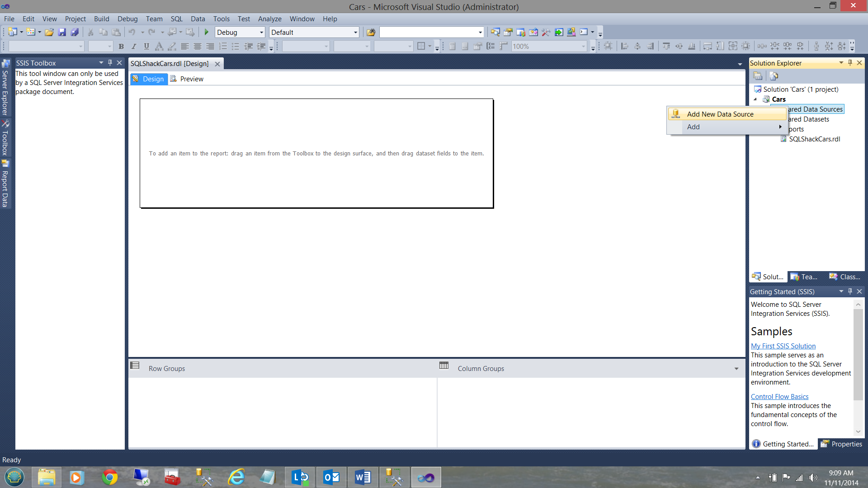Pin the SSIS Toolbox panel

[x=110, y=63]
